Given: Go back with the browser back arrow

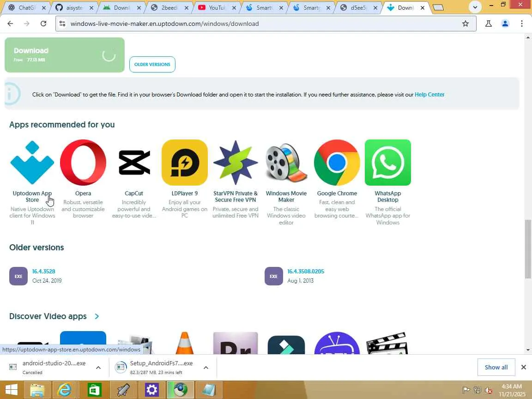Looking at the screenshot, I should [x=10, y=24].
